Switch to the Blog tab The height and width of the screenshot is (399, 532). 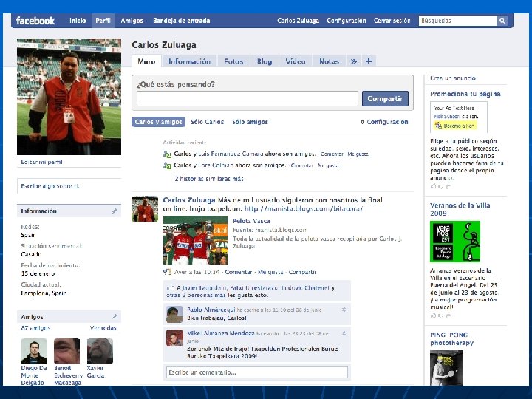coord(265,61)
